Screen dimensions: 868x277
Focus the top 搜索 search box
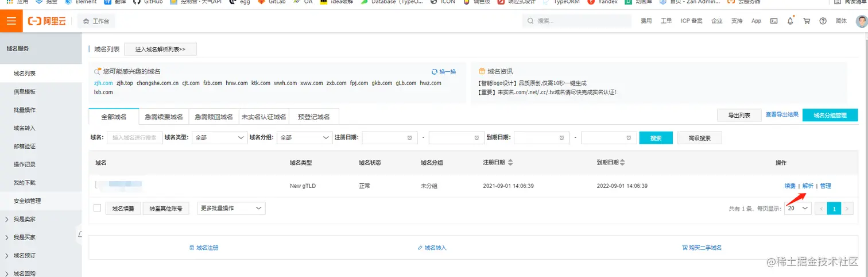578,21
